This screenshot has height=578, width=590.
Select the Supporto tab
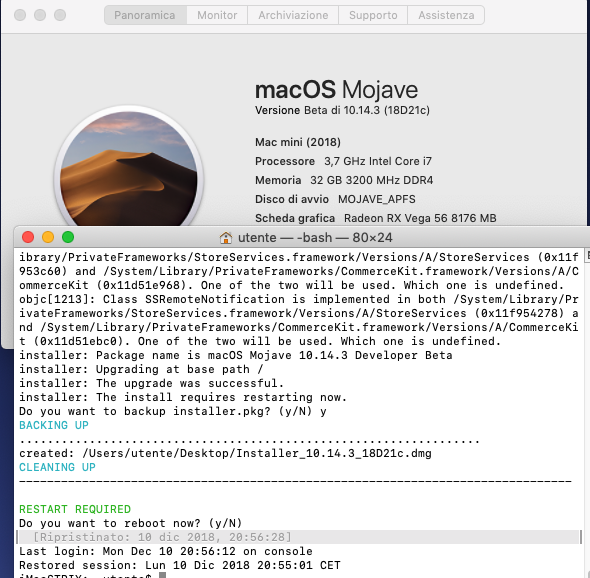[373, 15]
